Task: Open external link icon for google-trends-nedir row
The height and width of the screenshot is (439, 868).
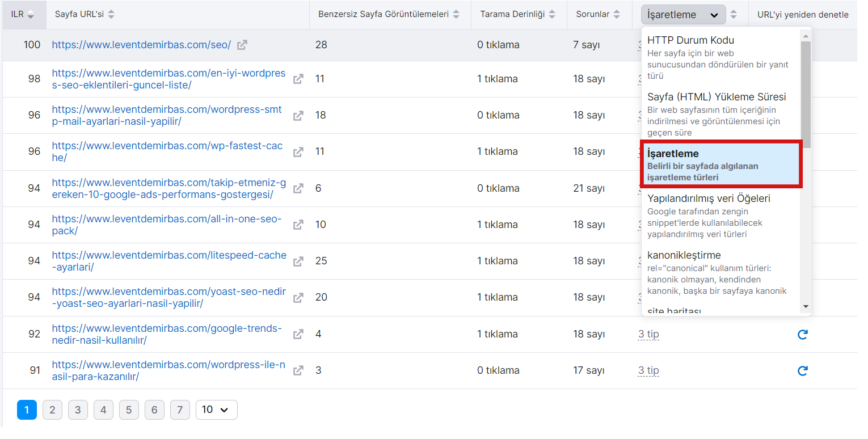Action: (x=298, y=335)
